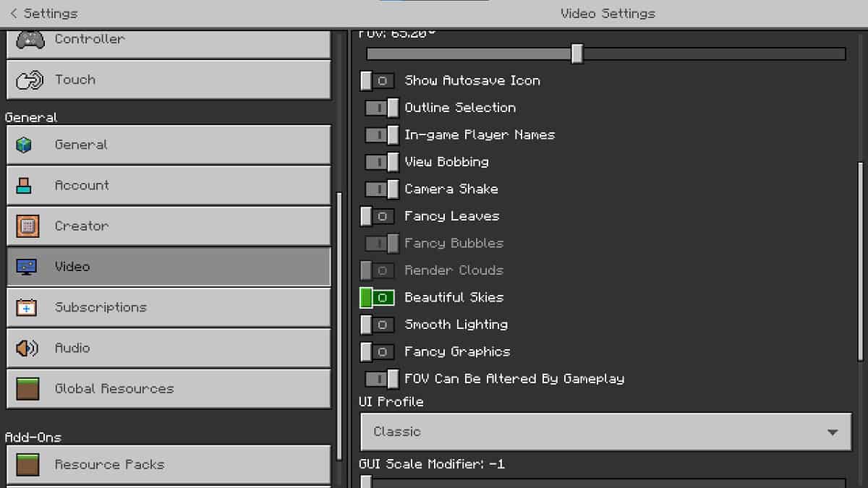Select the Audio speaker icon
868x488 pixels.
coord(26,348)
